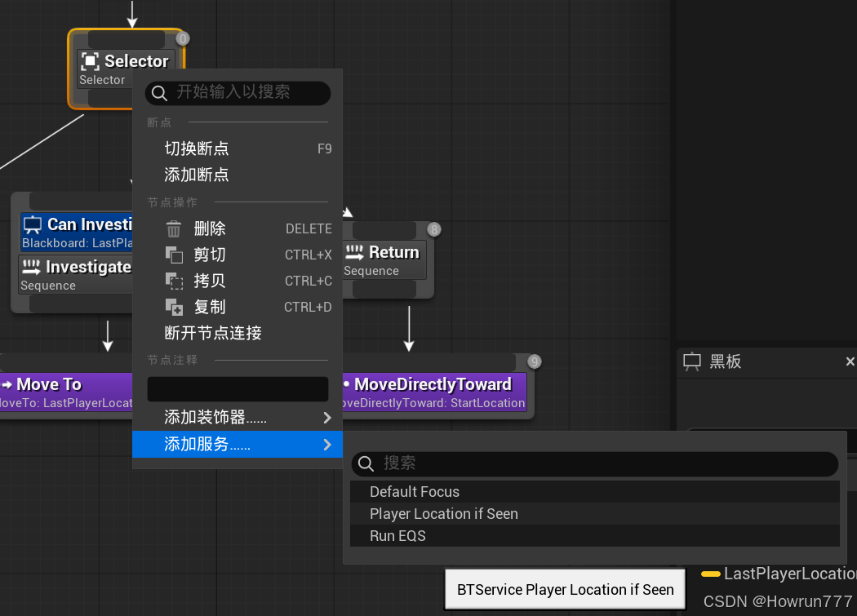The image size is (857, 616).
Task: Click execution index badge 8 on Return
Action: pos(434,229)
